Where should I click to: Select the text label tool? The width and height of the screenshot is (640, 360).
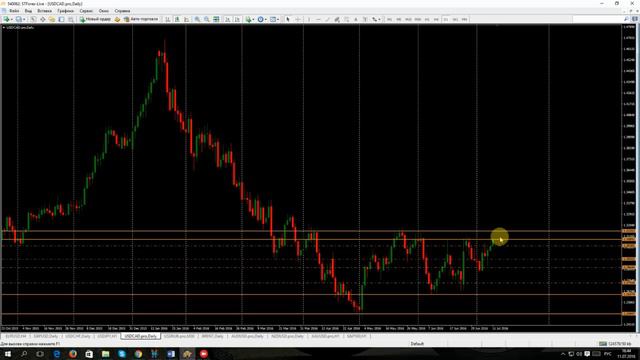pos(365,19)
